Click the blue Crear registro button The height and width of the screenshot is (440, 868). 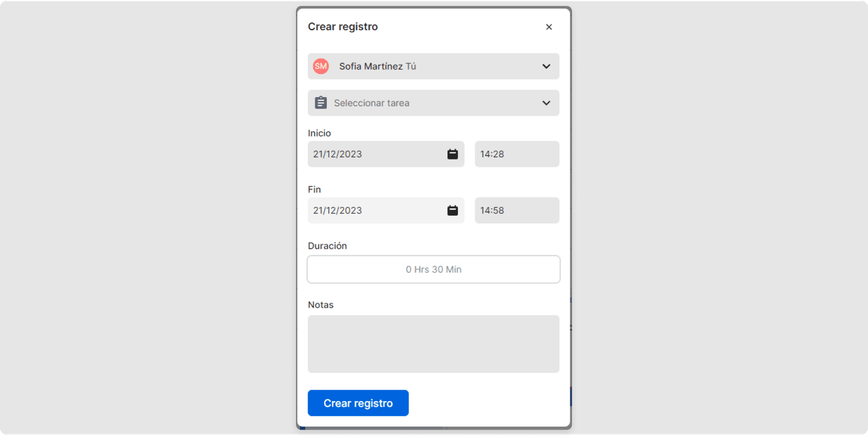358,403
